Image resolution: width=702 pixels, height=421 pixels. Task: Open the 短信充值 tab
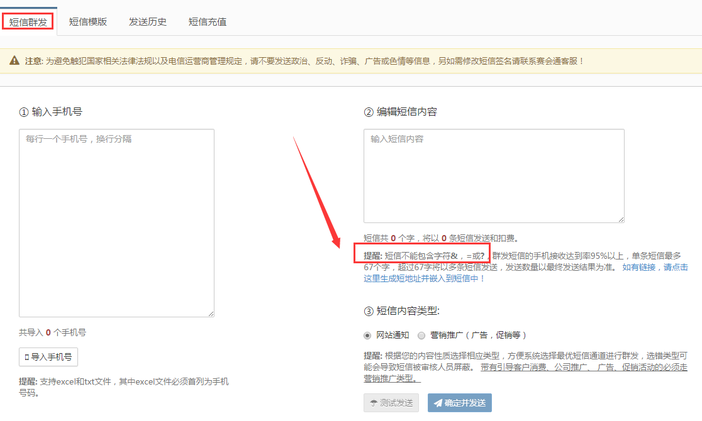pyautogui.click(x=208, y=21)
